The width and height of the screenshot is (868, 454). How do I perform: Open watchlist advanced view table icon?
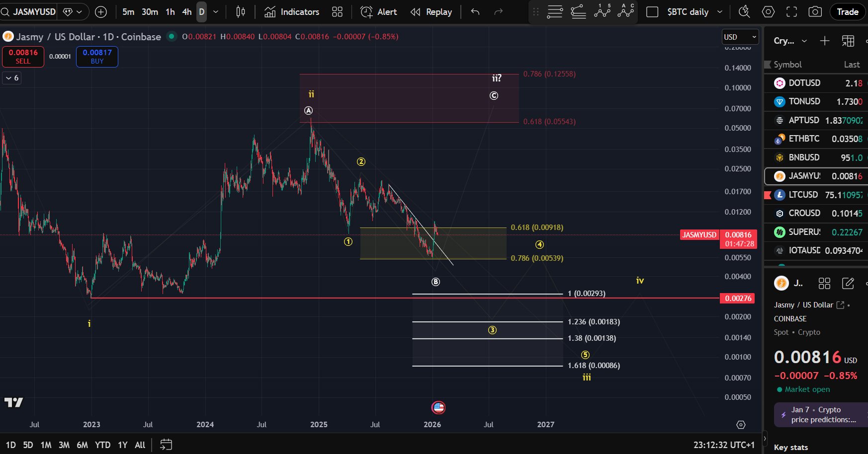point(848,41)
